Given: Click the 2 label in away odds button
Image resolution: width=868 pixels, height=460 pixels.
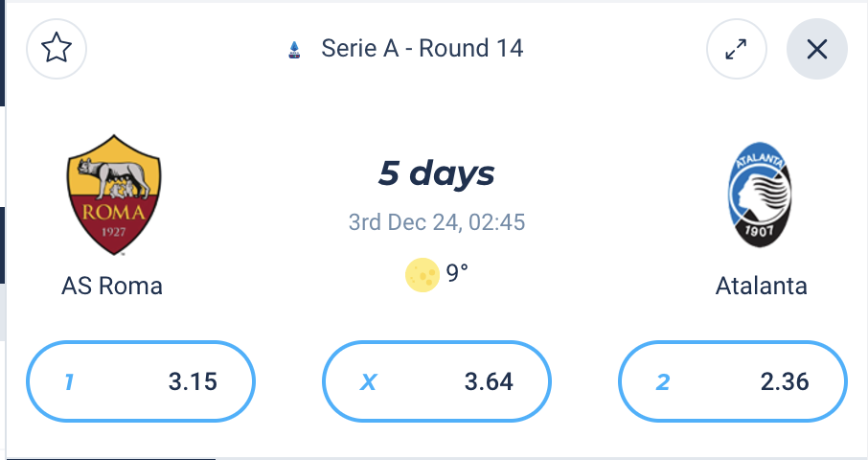Looking at the screenshot, I should coord(663,382).
